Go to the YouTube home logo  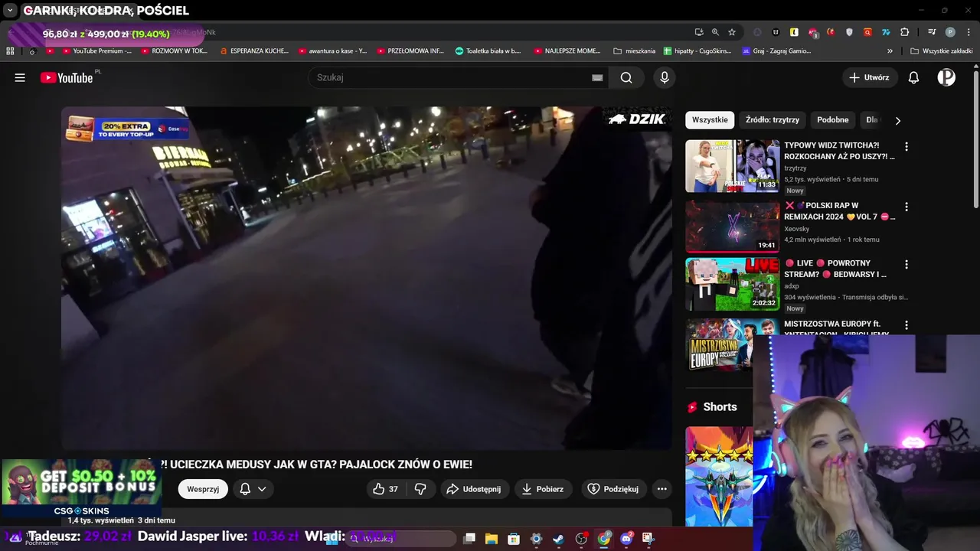coord(67,77)
